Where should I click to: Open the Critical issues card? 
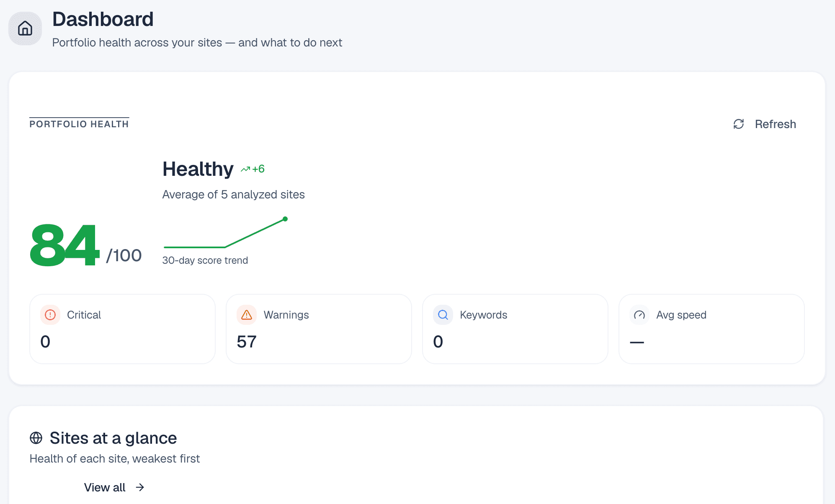pos(123,329)
